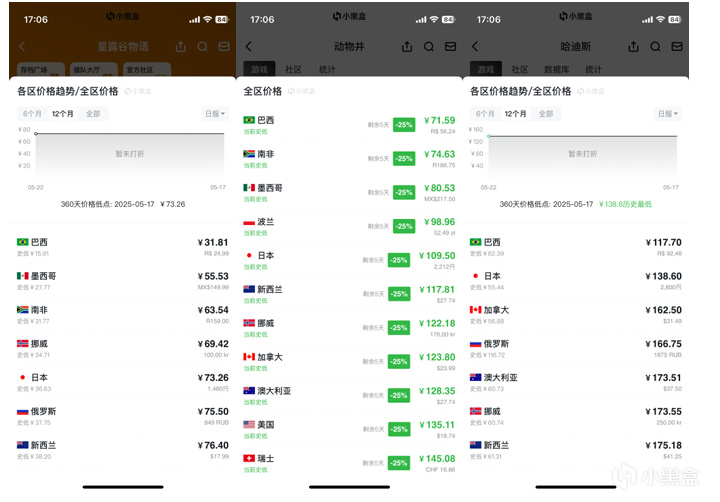
Task: Tap mail icon on 星露谷物语 header
Action: tap(224, 46)
